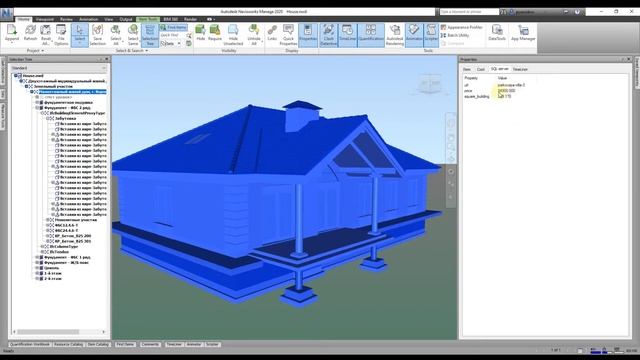Select the ФБС24.4.6-Т tree item
Image resolution: width=640 pixels, height=360 pixels.
[66, 231]
